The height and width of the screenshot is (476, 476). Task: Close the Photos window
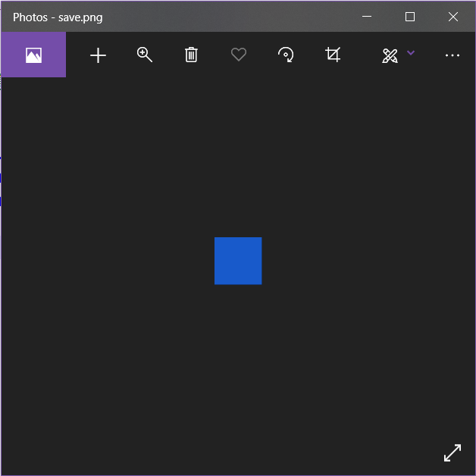coord(453,17)
